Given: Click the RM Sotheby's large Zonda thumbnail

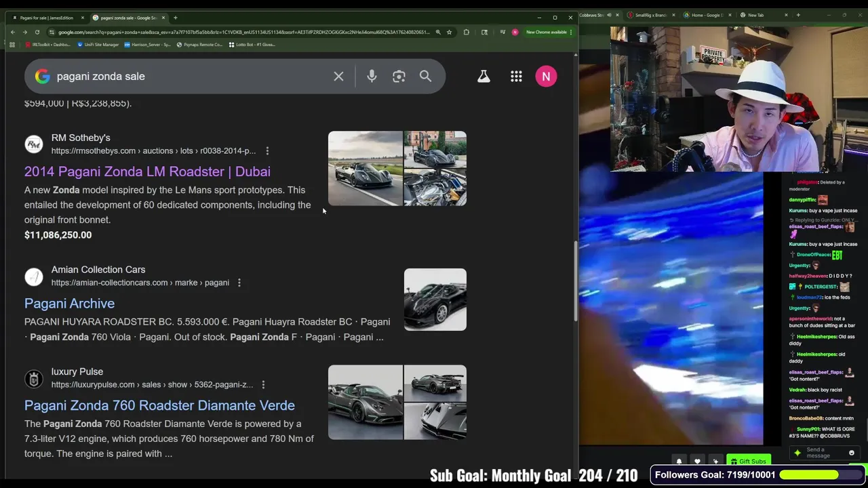Looking at the screenshot, I should pyautogui.click(x=366, y=168).
